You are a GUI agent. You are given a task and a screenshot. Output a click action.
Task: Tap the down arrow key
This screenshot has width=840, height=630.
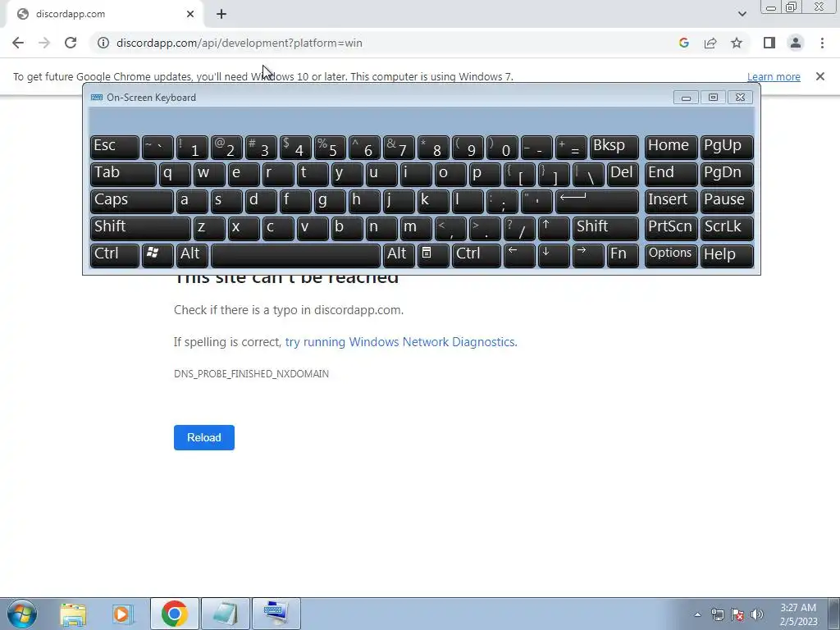click(554, 255)
